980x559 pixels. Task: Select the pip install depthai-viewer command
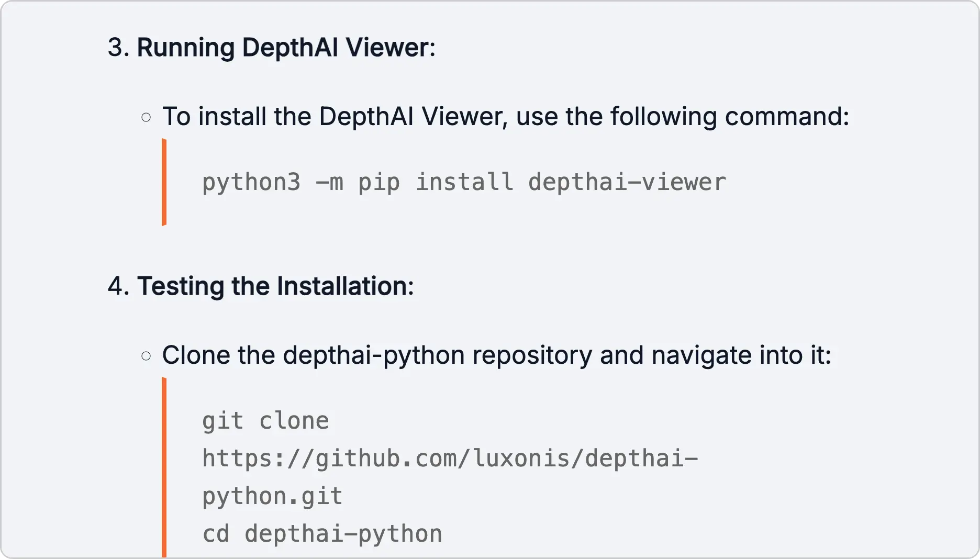coord(463,182)
